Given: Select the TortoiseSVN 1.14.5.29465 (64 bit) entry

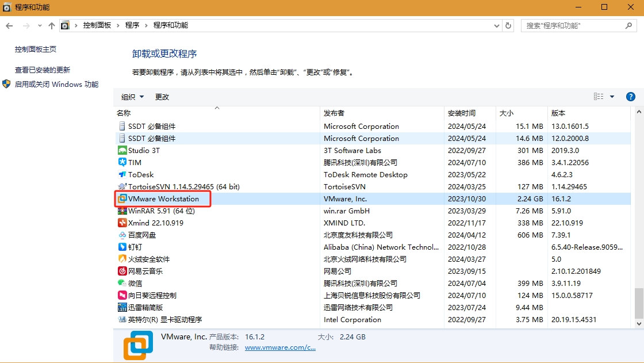Looking at the screenshot, I should click(183, 186).
